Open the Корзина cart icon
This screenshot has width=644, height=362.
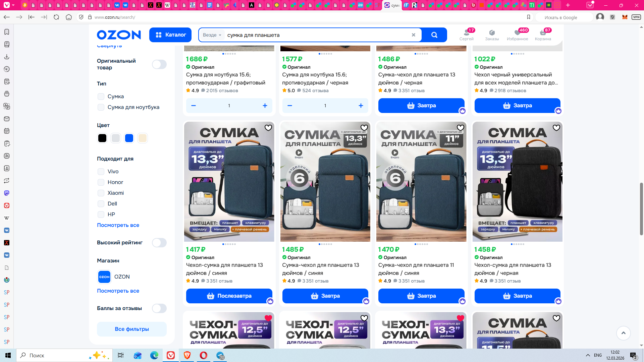point(543,35)
